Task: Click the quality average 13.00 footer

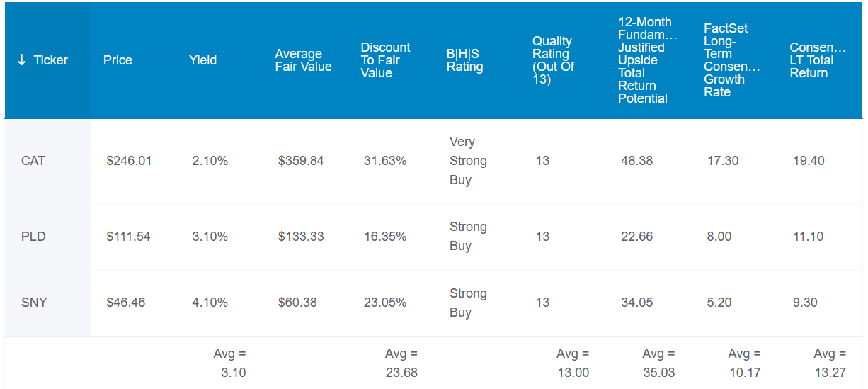Action: [x=573, y=363]
